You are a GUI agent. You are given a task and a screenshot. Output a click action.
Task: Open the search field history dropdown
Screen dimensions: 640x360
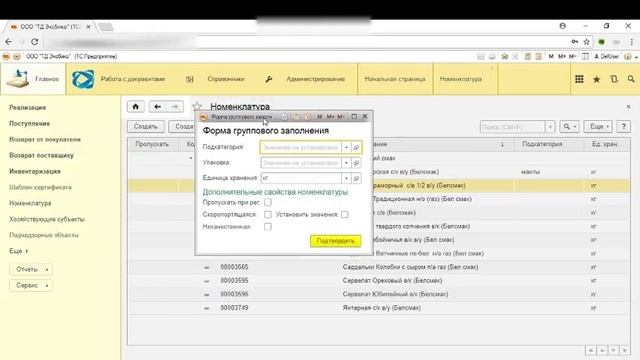(x=550, y=127)
